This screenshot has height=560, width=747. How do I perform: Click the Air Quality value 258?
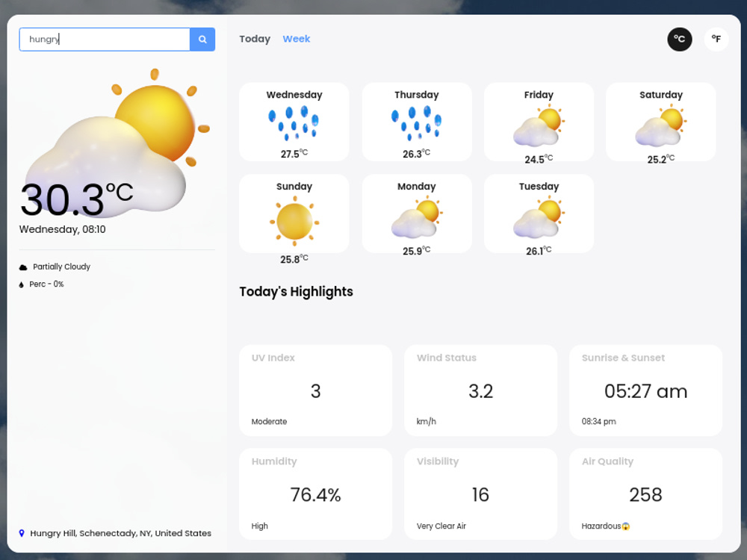pyautogui.click(x=645, y=495)
